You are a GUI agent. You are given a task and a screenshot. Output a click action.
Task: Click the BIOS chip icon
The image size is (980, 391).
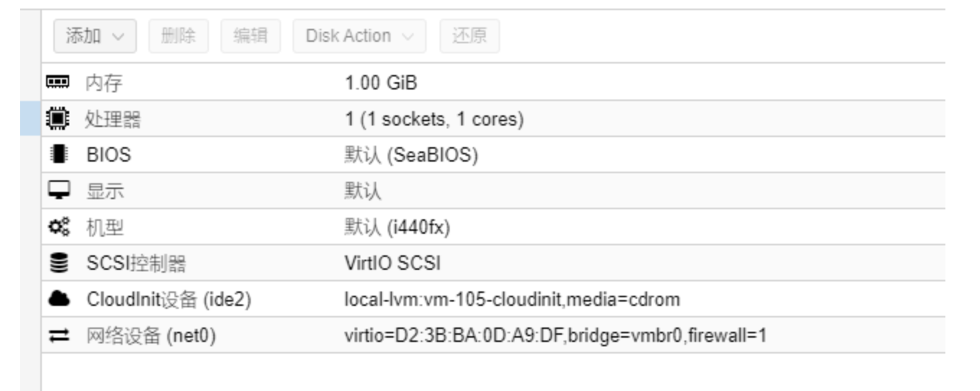pos(58,155)
